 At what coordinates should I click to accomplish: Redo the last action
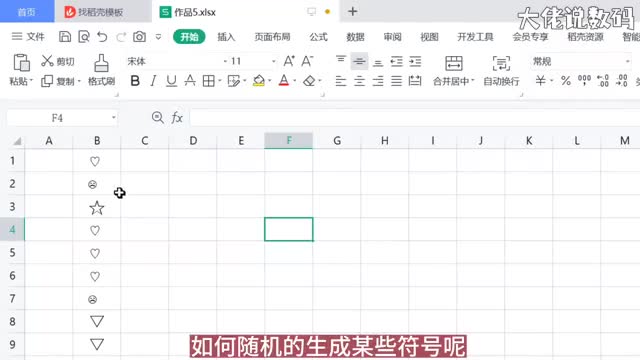[x=121, y=37]
